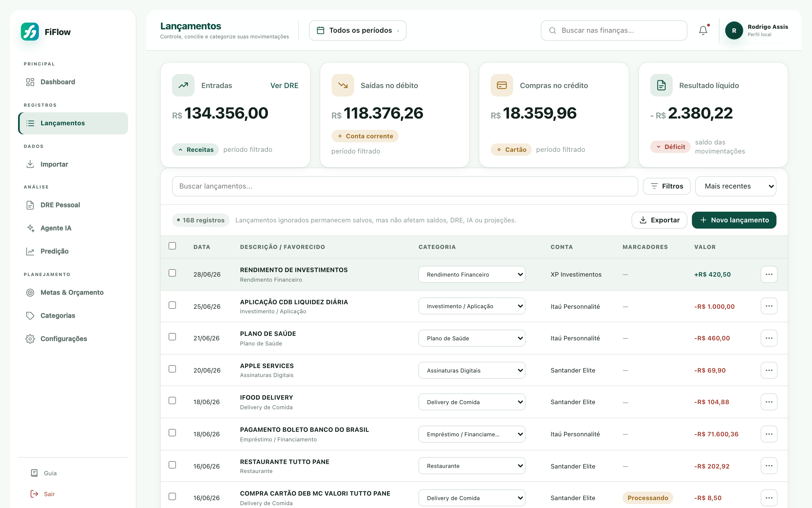Click the Saídas no débito trend-down icon
The image size is (812, 508).
coord(343,85)
